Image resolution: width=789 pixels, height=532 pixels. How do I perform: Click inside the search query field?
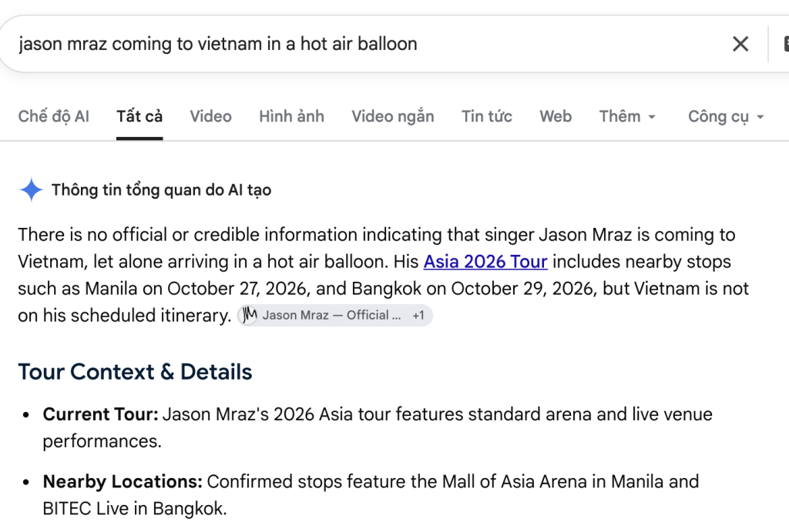[362, 44]
